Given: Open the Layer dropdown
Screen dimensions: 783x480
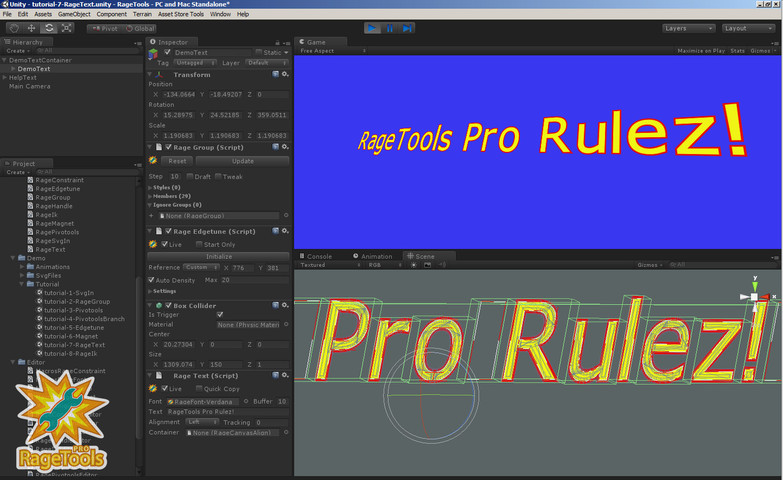Looking at the screenshot, I should point(268,63).
